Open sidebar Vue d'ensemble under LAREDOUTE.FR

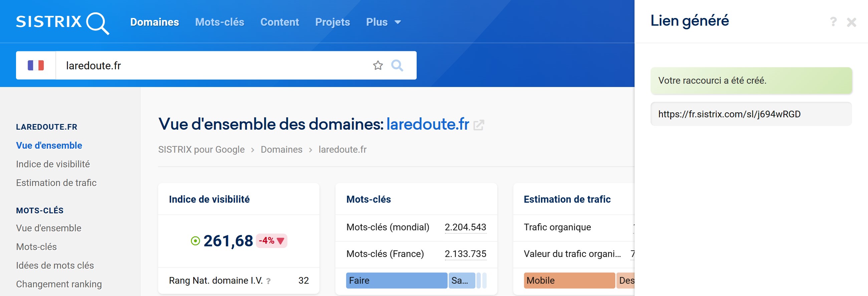[x=49, y=145]
